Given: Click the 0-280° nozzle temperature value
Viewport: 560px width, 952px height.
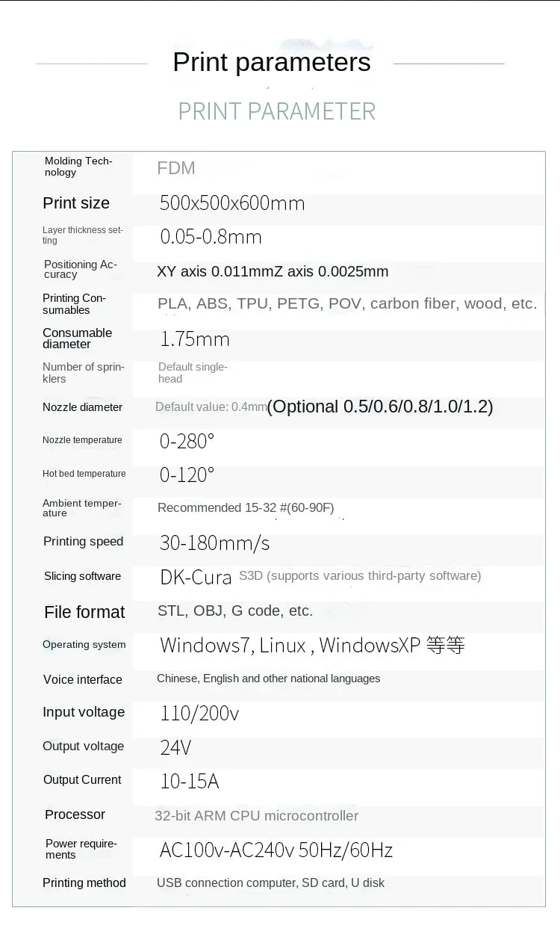Looking at the screenshot, I should point(187,441).
